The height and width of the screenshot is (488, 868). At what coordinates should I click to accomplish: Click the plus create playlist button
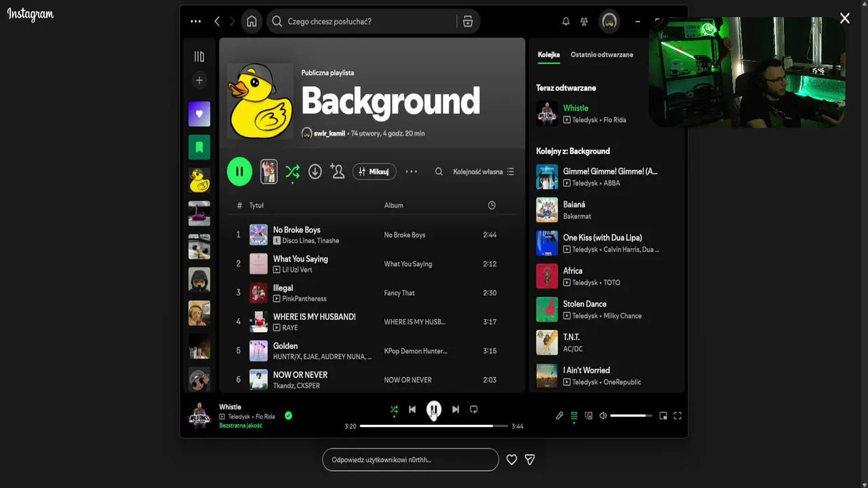pyautogui.click(x=199, y=80)
